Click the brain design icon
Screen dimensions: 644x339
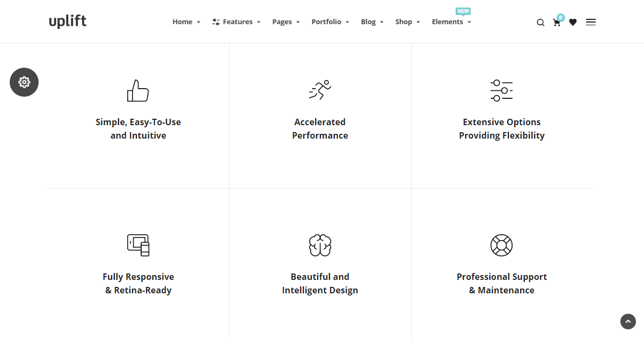pos(320,245)
